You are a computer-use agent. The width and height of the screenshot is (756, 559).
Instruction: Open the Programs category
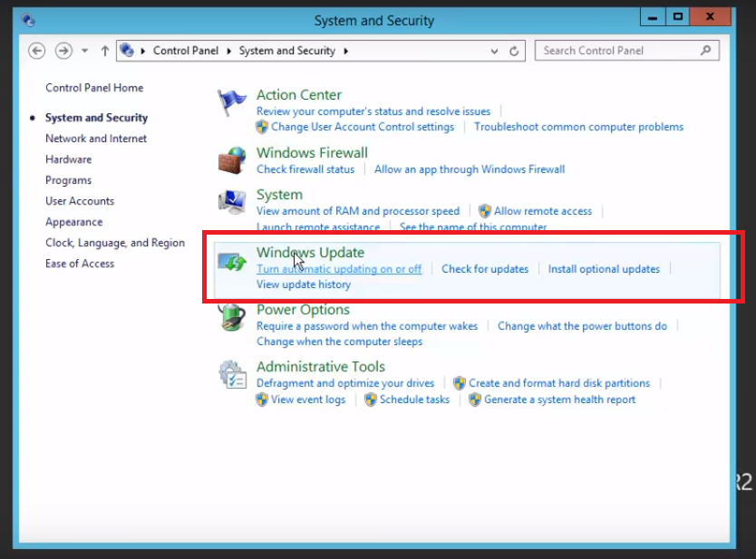click(69, 180)
